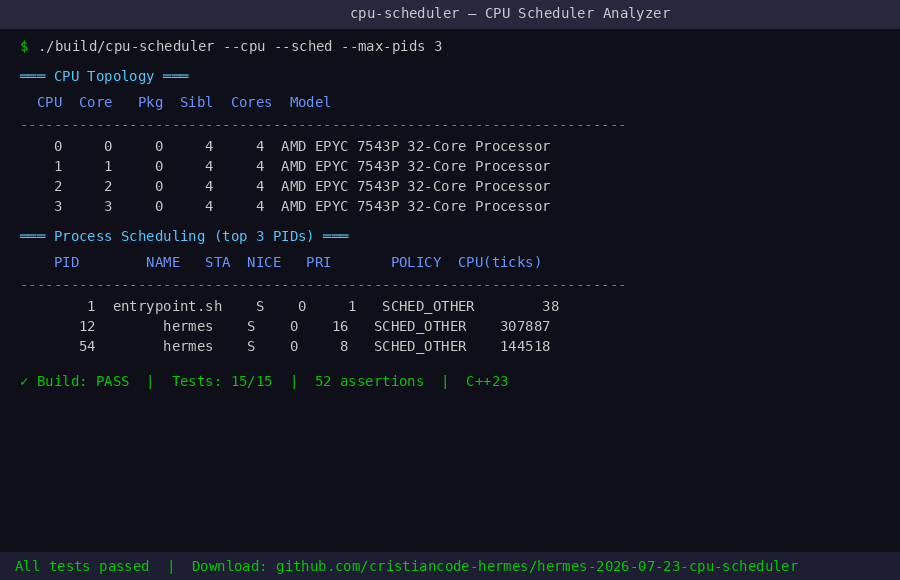Click the 'CPU' column header
The width and height of the screenshot is (900, 580).
pos(49,102)
